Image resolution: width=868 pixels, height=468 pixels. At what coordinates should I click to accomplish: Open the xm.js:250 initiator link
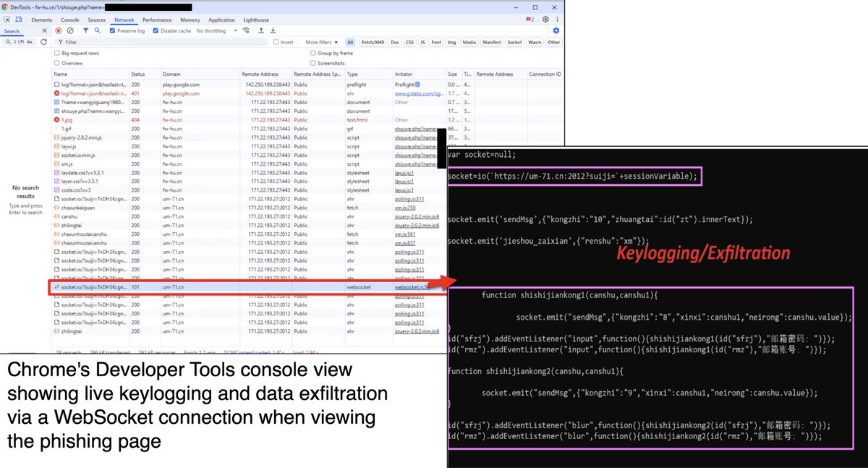coord(404,208)
